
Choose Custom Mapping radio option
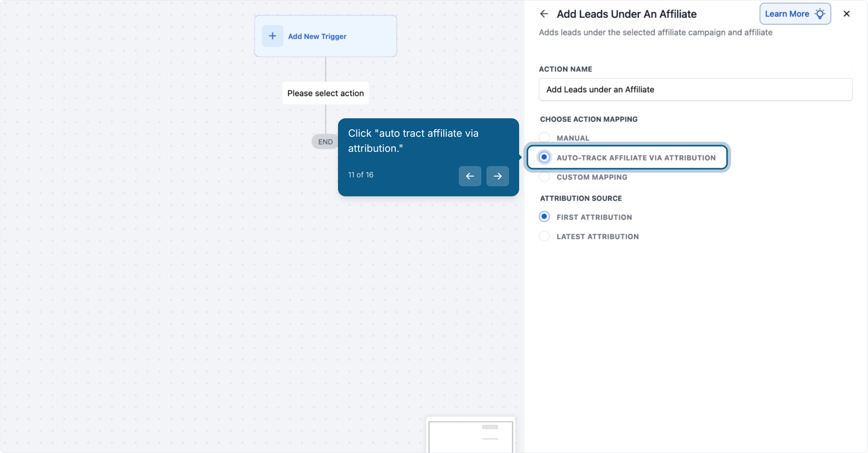click(x=544, y=177)
